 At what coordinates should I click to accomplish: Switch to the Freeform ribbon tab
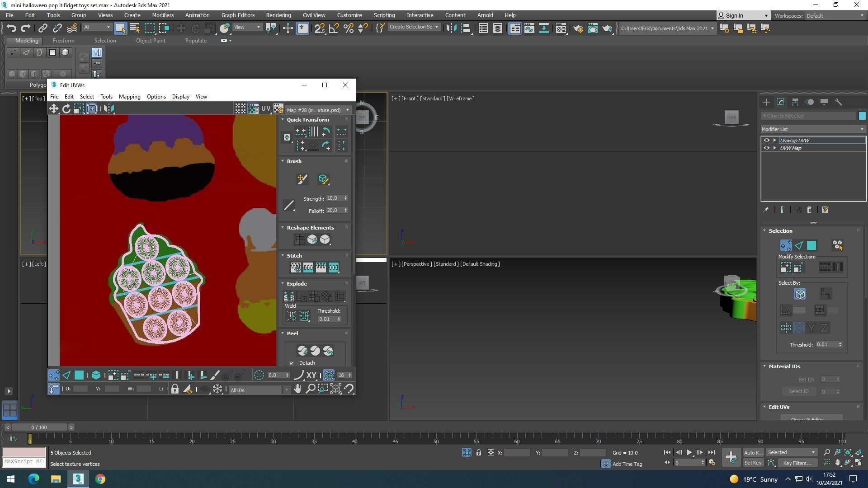coord(63,41)
